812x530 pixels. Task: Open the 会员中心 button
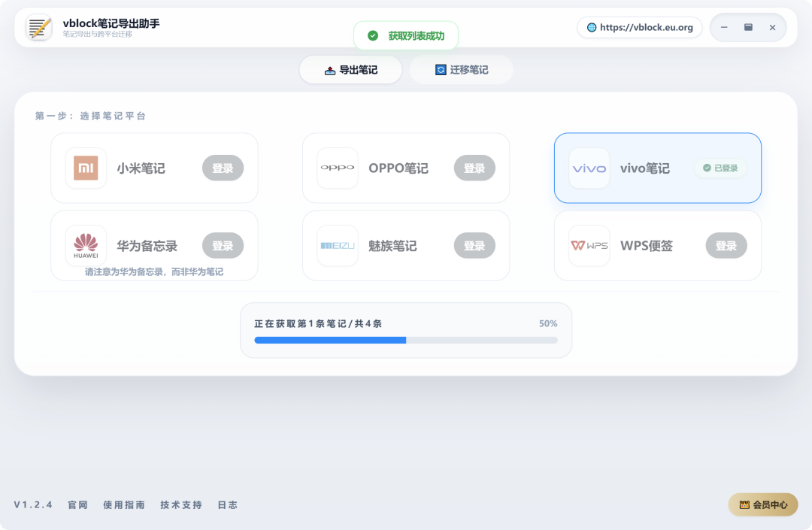click(x=763, y=504)
